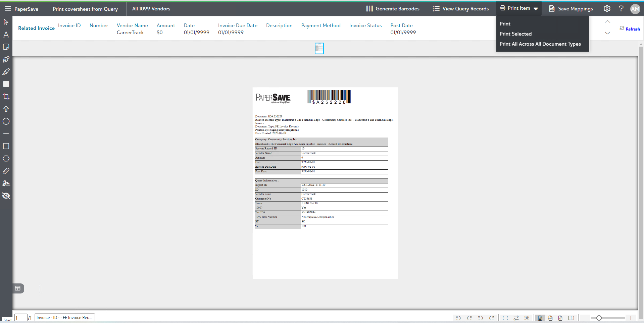Select the hexagon polygon shape tool
The image size is (644, 323).
point(6,159)
